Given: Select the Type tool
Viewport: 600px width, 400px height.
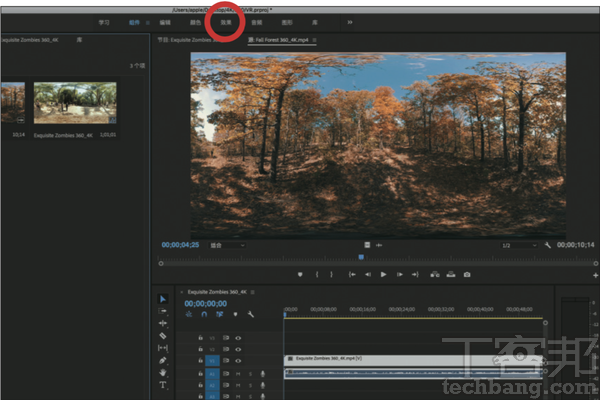Looking at the screenshot, I should coord(163,385).
